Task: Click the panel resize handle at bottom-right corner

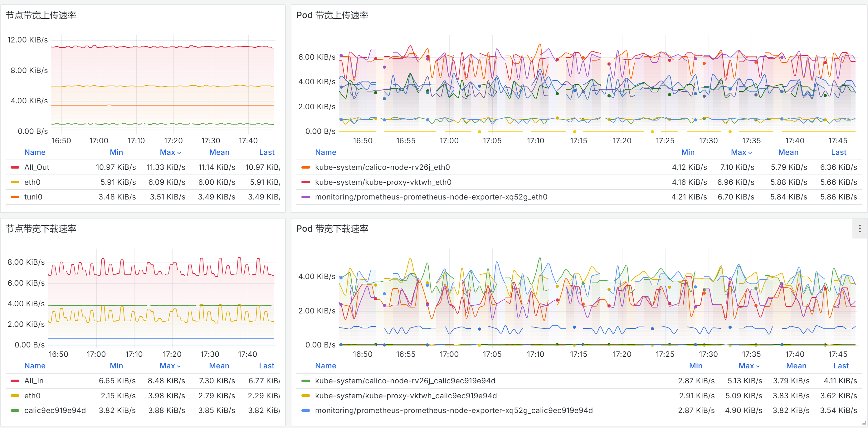Action: point(864,423)
